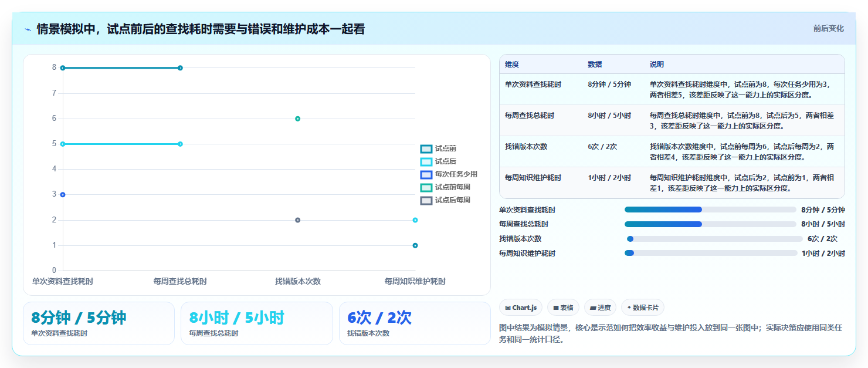Select the 试点前 point at value 8 above 每周查找总耗时
The width and height of the screenshot is (868, 368).
180,68
